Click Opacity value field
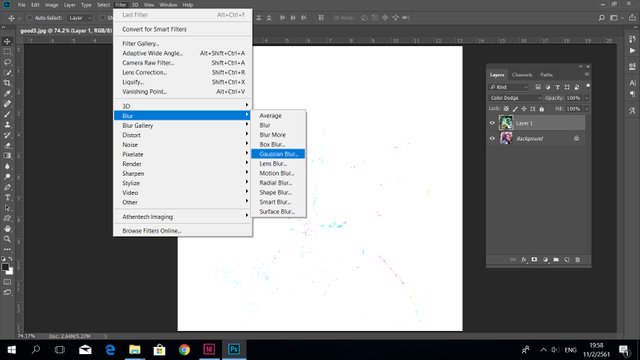 coord(574,98)
